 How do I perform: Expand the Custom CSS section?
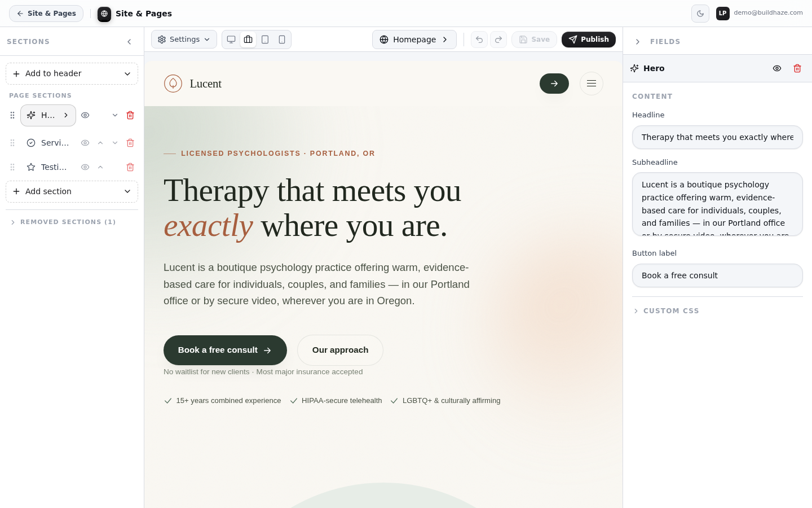click(x=666, y=311)
